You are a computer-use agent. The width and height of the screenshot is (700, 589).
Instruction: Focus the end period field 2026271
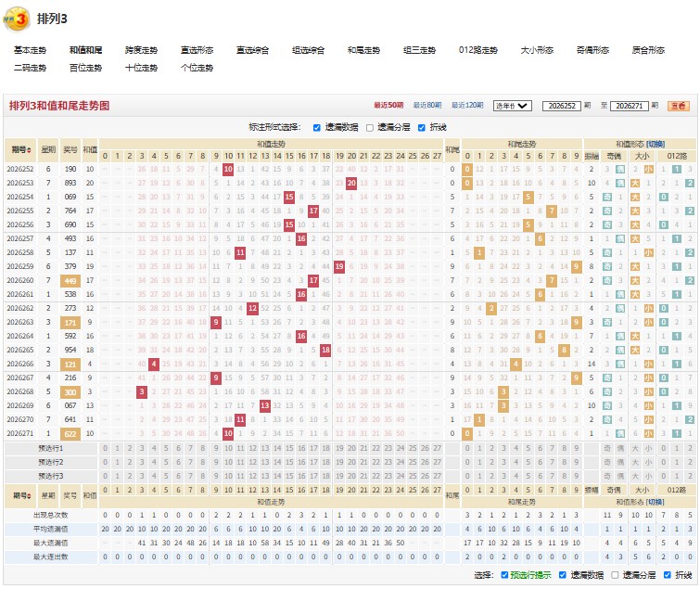pyautogui.click(x=629, y=106)
